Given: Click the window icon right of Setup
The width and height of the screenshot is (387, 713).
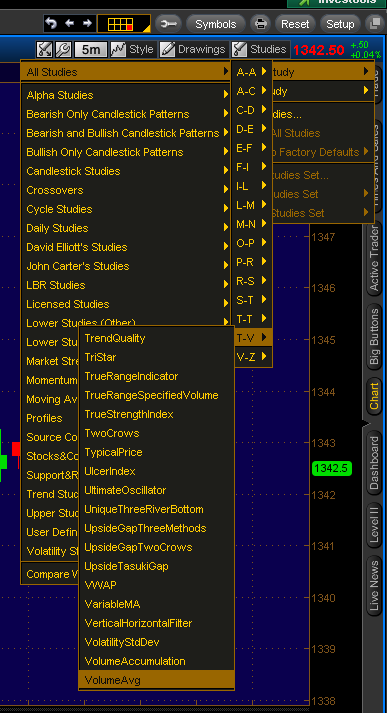Looking at the screenshot, I should click(376, 24).
